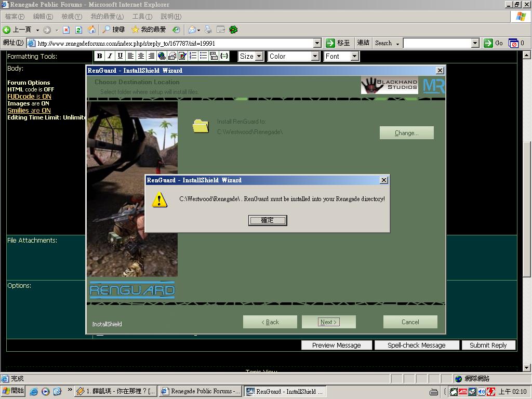Viewport: 532px width, 399px height.
Task: Open the Size dropdown
Action: point(251,56)
